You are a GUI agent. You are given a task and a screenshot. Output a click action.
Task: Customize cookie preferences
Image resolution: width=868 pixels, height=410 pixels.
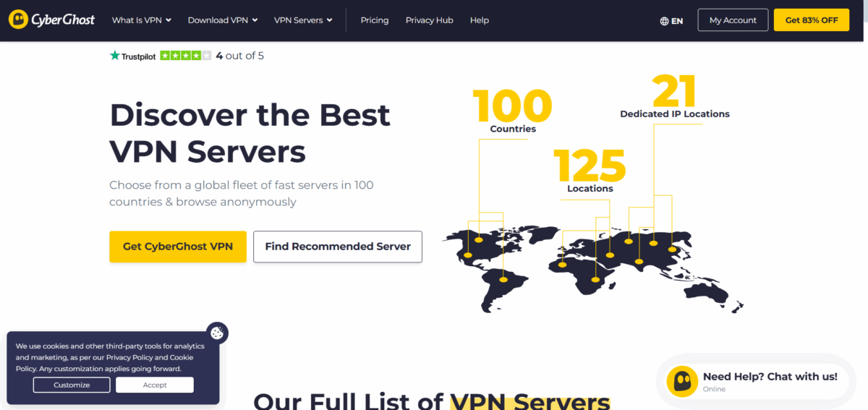point(72,385)
